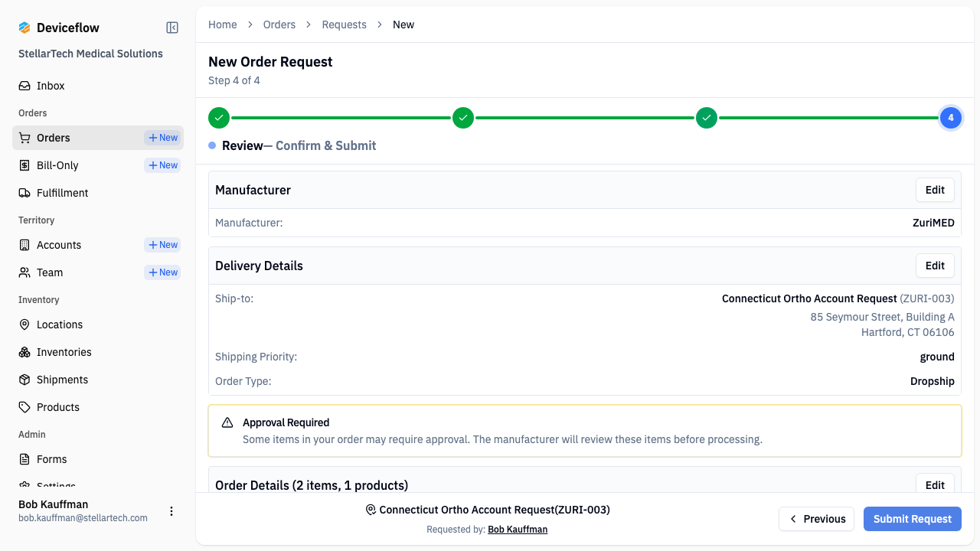Click the third completed step checkmark
Image resolution: width=980 pixels, height=551 pixels.
[707, 118]
